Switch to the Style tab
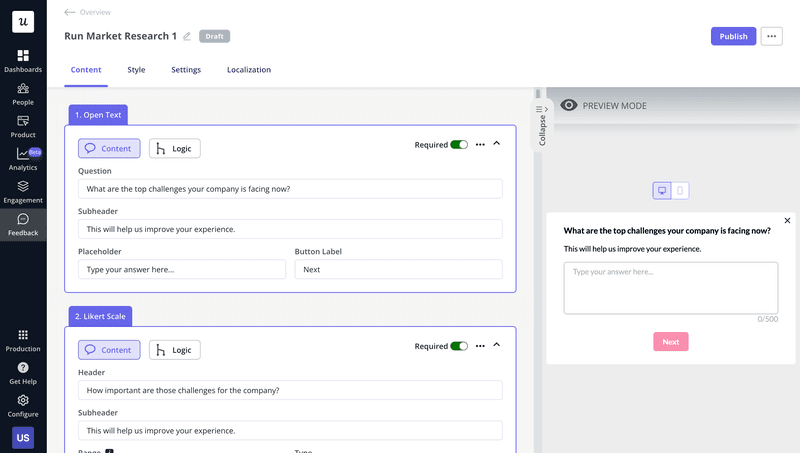 (x=136, y=70)
